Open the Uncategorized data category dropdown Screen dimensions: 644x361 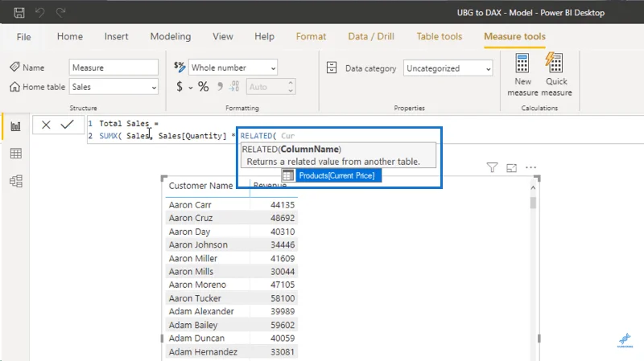click(x=448, y=68)
